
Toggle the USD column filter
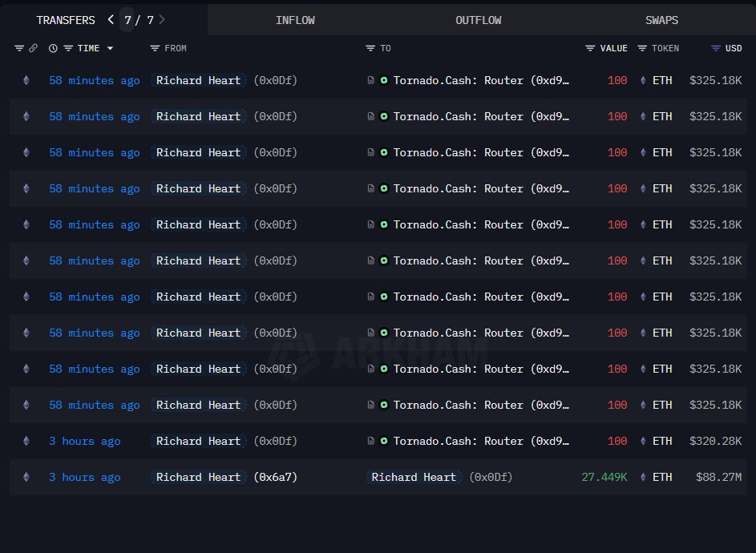click(716, 48)
